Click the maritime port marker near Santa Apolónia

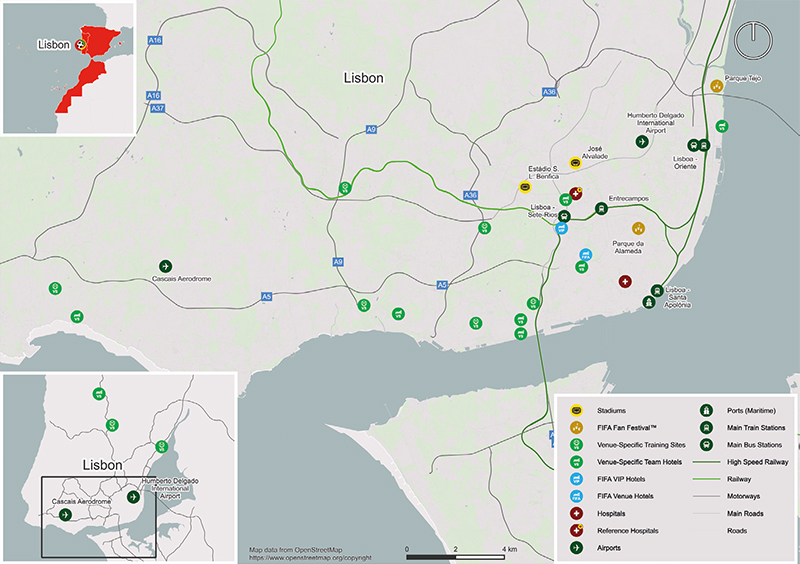coord(648,302)
